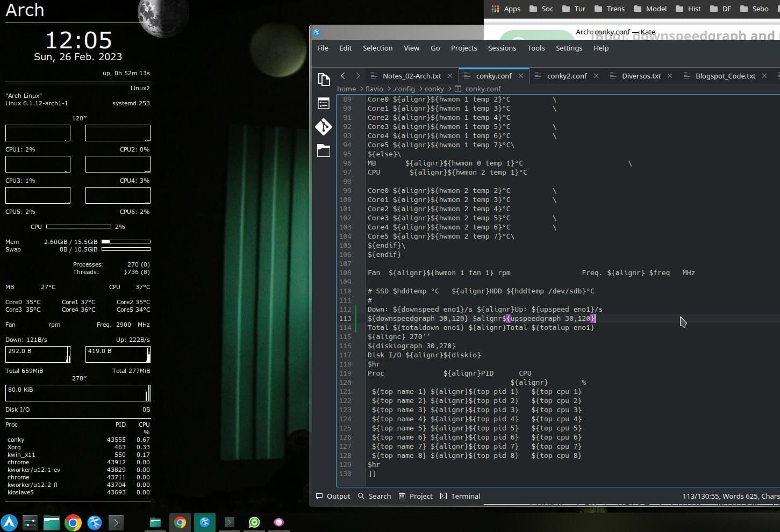Toggle the Output panel at the bottom
The image size is (780, 532).
click(333, 496)
